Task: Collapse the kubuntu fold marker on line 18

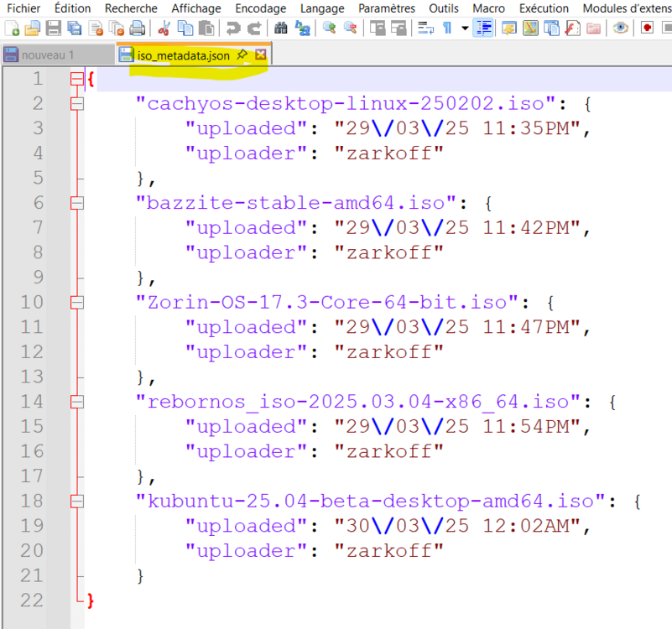Action: point(77,502)
